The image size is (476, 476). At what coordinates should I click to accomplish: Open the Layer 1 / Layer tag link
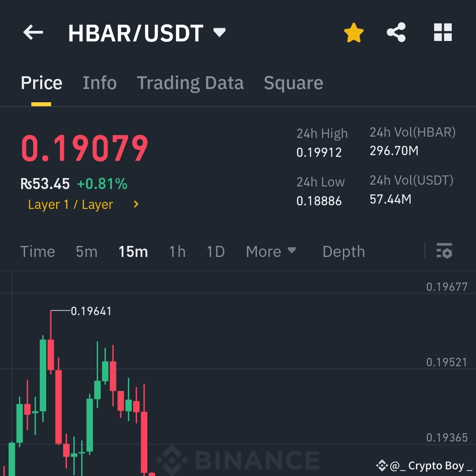(x=71, y=205)
